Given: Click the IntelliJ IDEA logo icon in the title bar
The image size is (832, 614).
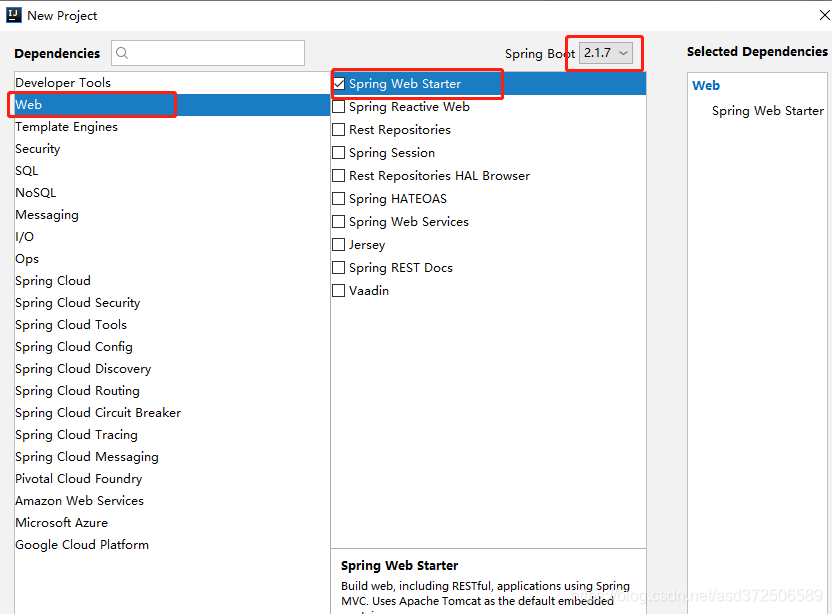Looking at the screenshot, I should click(x=13, y=15).
